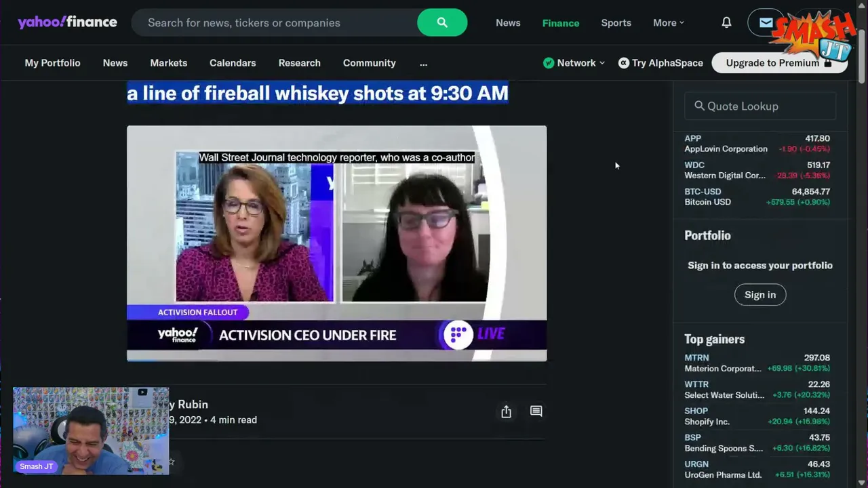Click the article author name Rubin
868x488 pixels.
191,404
